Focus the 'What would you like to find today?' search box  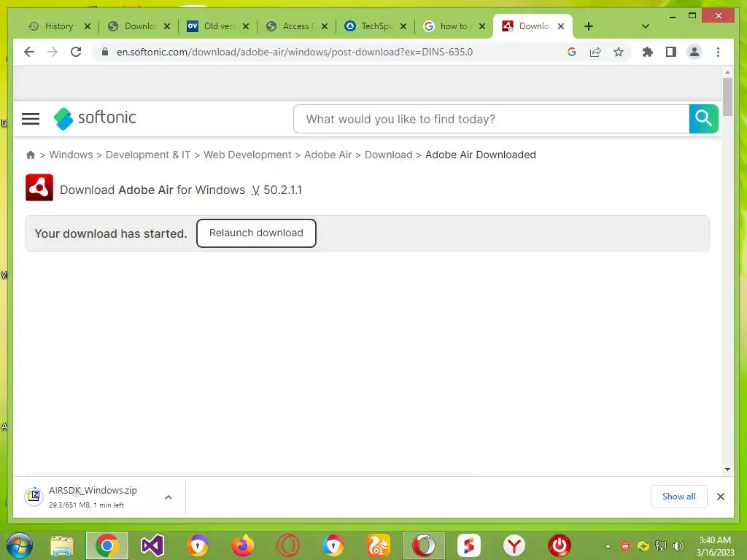tap(491, 119)
